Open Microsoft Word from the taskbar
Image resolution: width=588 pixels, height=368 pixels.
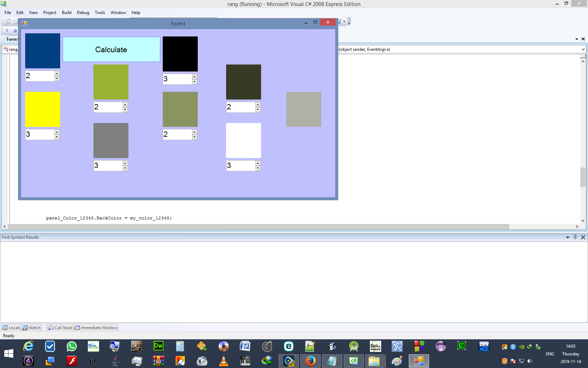pos(245,346)
